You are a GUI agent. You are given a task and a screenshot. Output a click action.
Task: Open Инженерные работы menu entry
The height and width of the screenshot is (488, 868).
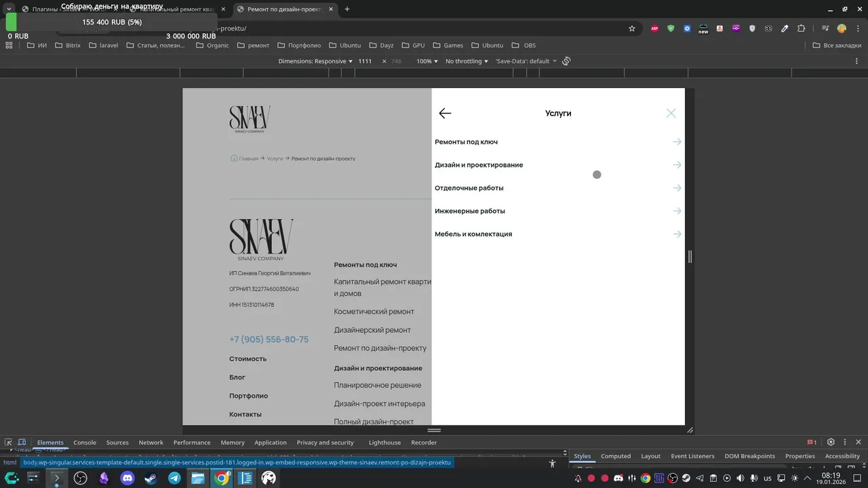tap(470, 211)
